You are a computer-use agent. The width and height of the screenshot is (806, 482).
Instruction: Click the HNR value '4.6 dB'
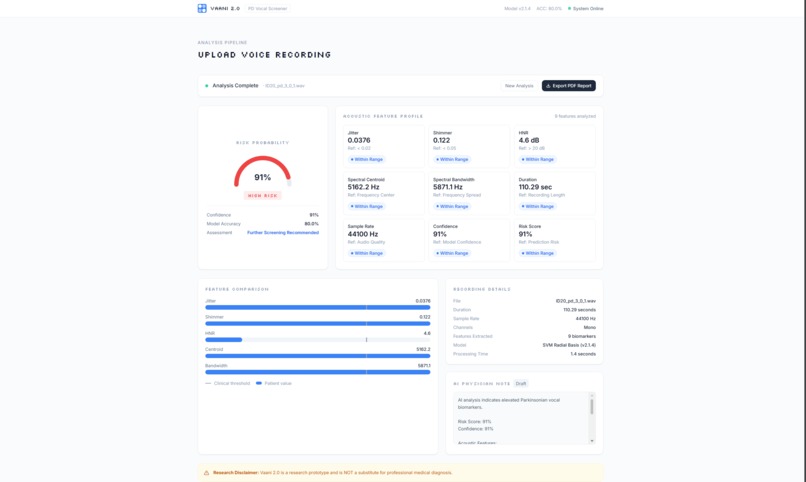pos(529,140)
